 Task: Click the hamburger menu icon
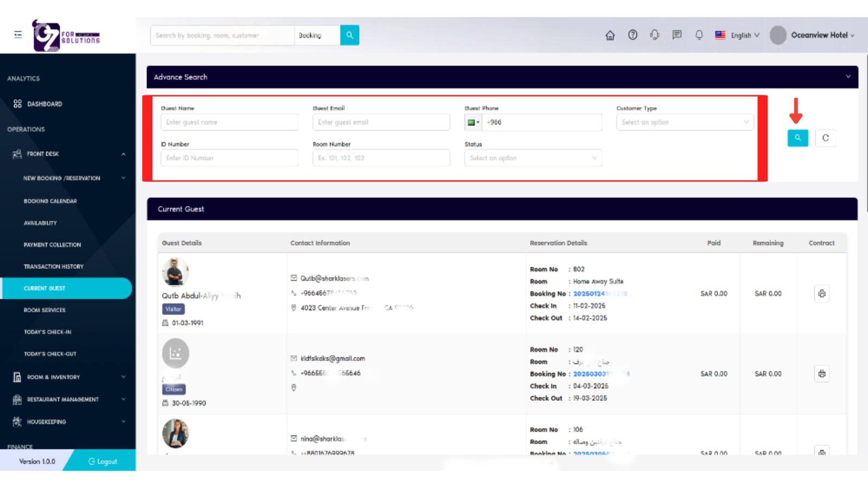18,35
